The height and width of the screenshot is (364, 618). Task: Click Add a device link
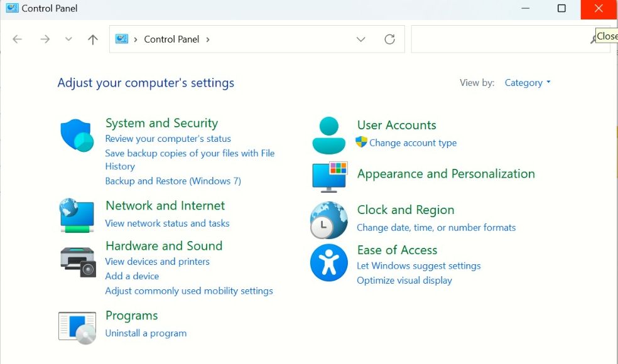click(x=132, y=276)
